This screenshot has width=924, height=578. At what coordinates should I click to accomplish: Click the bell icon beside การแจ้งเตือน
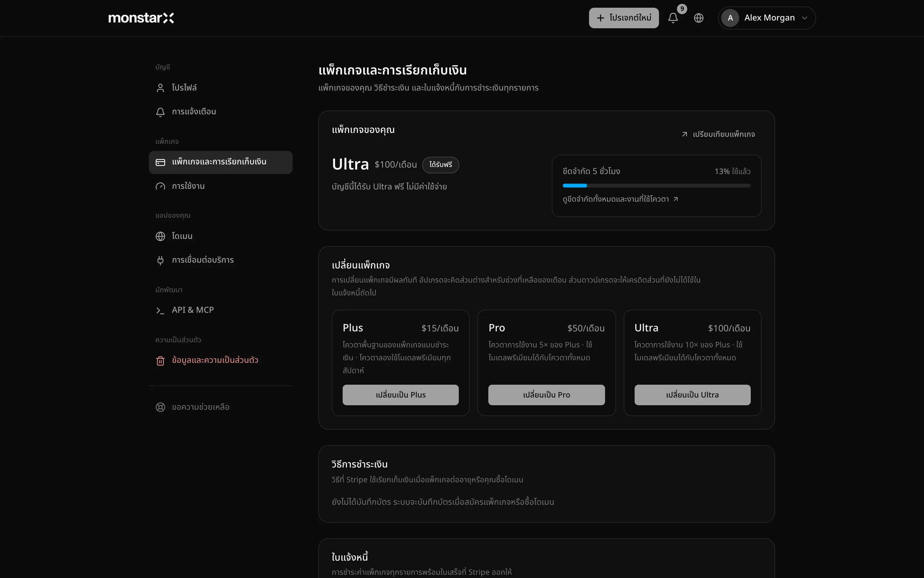click(x=160, y=112)
